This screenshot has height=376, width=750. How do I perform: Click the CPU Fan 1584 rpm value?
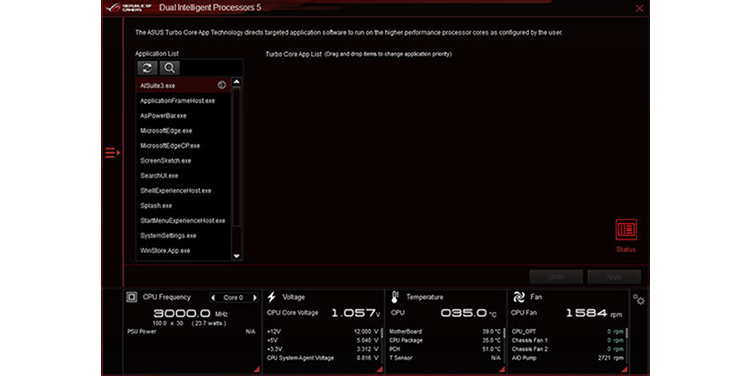click(x=594, y=313)
